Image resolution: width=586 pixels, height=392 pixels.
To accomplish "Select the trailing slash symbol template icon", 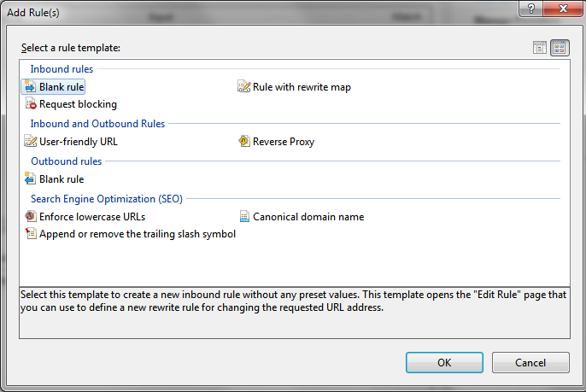I will (31, 233).
